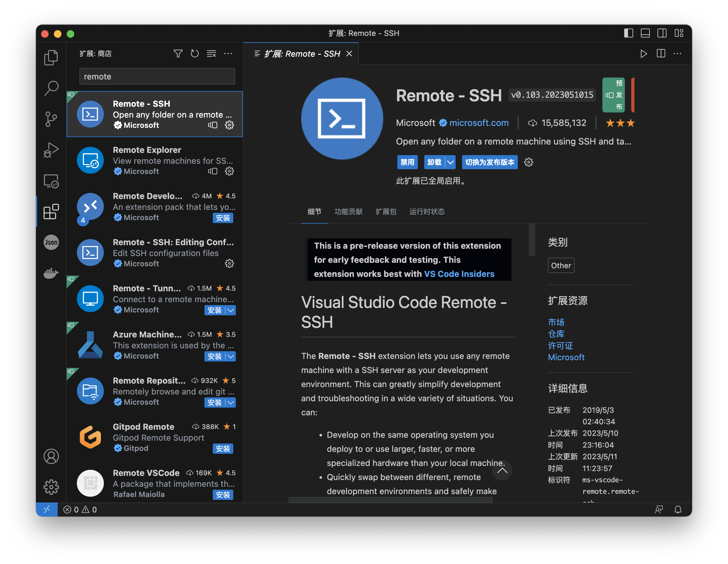Click 切换为发布版本 button
The image size is (728, 564).
[489, 162]
